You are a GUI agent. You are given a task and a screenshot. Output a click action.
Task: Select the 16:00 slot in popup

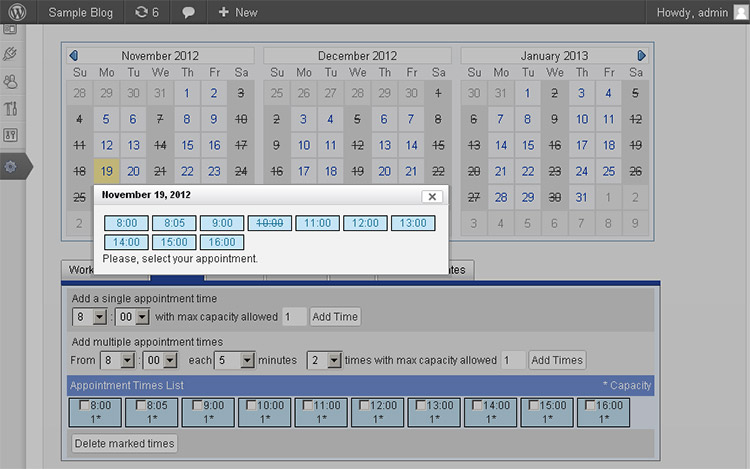pos(222,242)
